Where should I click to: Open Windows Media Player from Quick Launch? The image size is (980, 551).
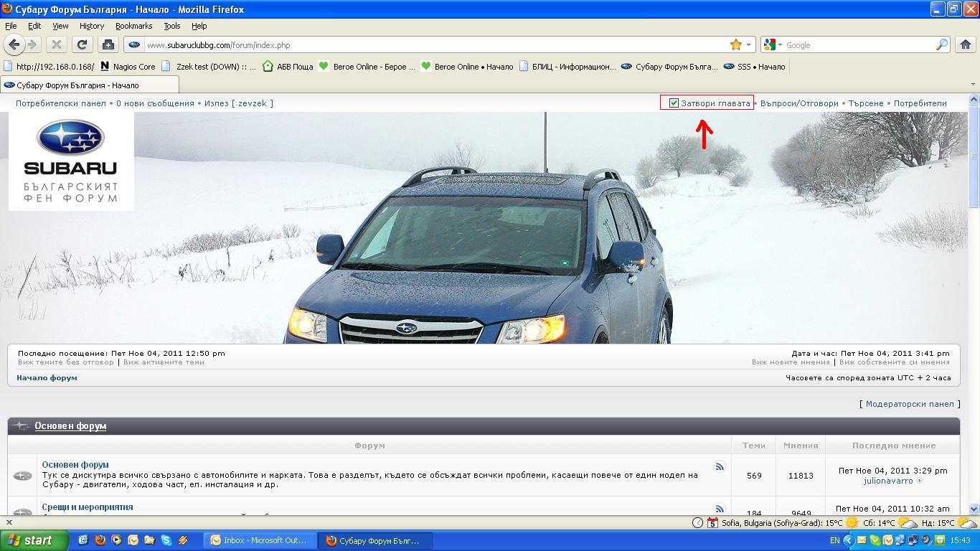coord(116,540)
